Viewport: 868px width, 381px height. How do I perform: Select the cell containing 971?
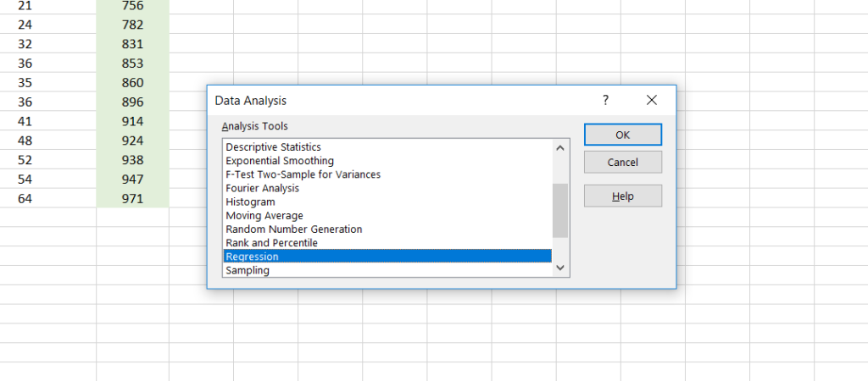coord(132,199)
